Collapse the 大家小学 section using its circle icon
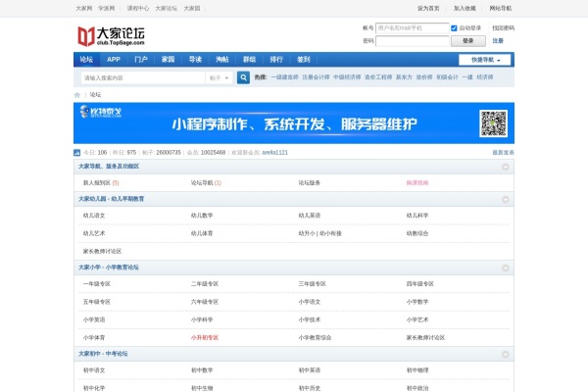Viewport: 588px width, 392px height. click(506, 268)
